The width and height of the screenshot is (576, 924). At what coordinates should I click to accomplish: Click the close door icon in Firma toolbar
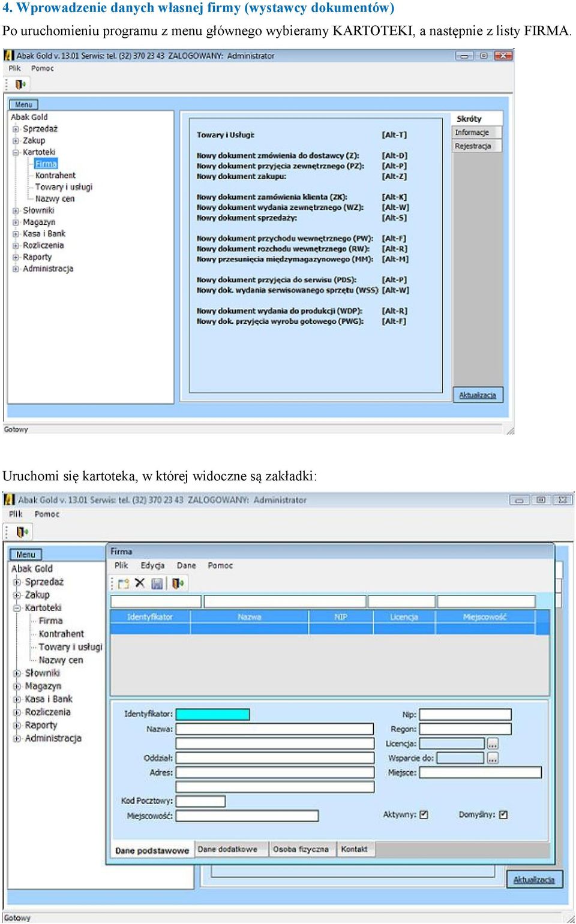[x=178, y=583]
